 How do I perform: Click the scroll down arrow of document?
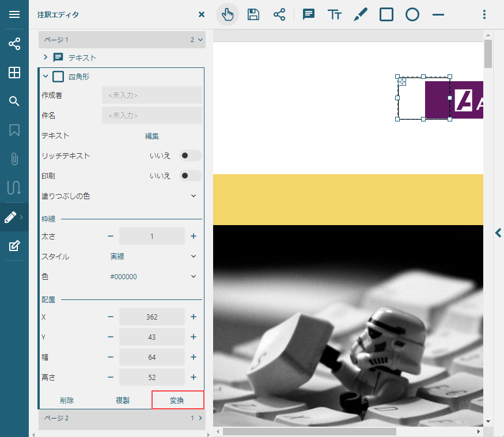tap(488, 421)
